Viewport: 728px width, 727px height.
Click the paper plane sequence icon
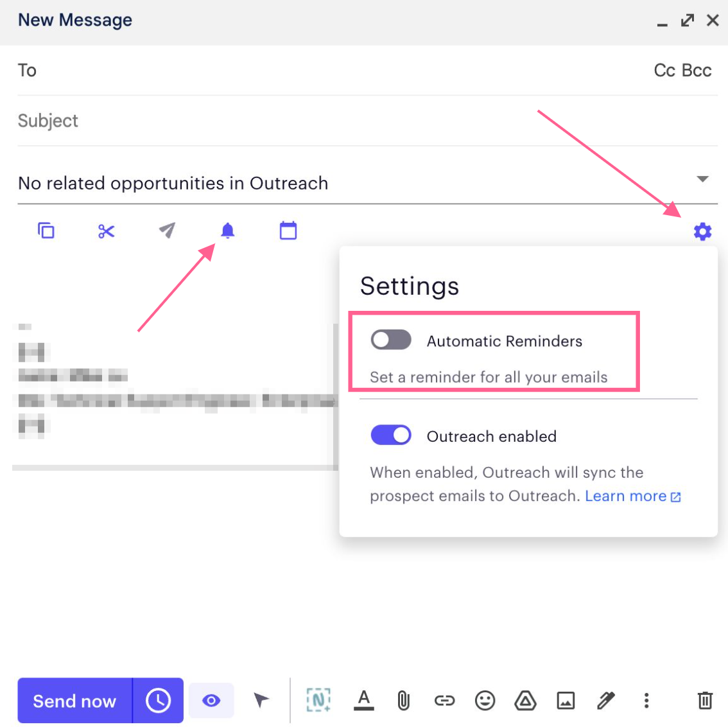(x=167, y=231)
